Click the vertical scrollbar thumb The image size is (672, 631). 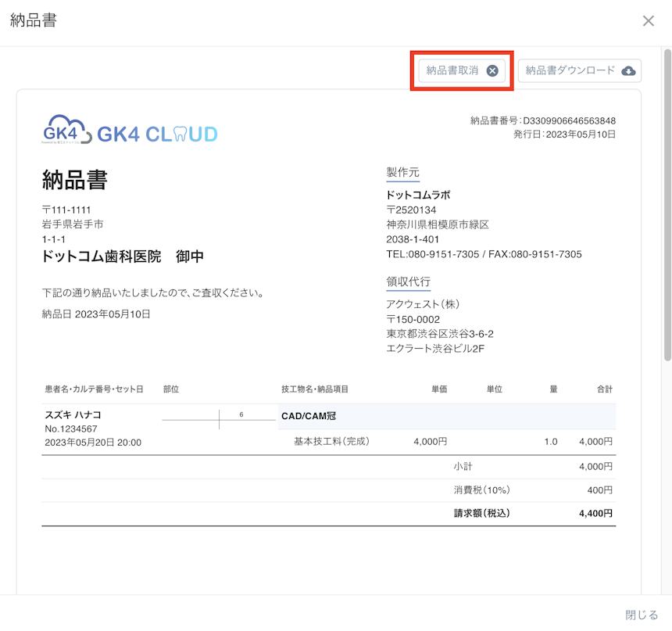pyautogui.click(x=667, y=205)
